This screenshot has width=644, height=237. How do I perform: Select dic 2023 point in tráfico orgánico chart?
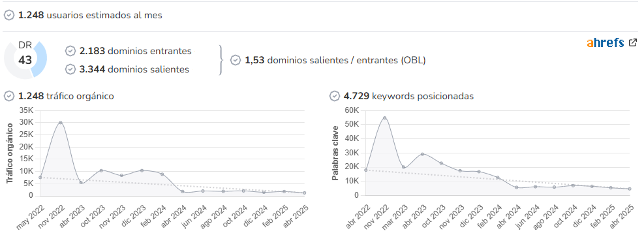[142, 170]
